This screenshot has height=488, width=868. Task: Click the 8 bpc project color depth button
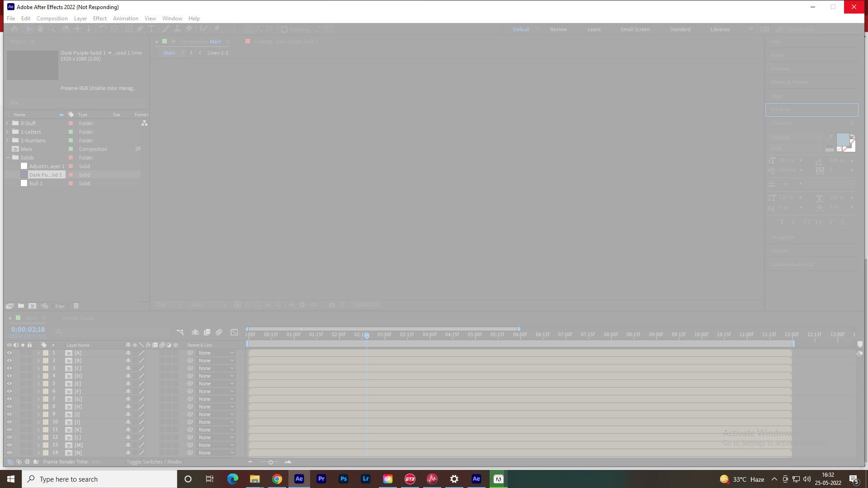60,306
